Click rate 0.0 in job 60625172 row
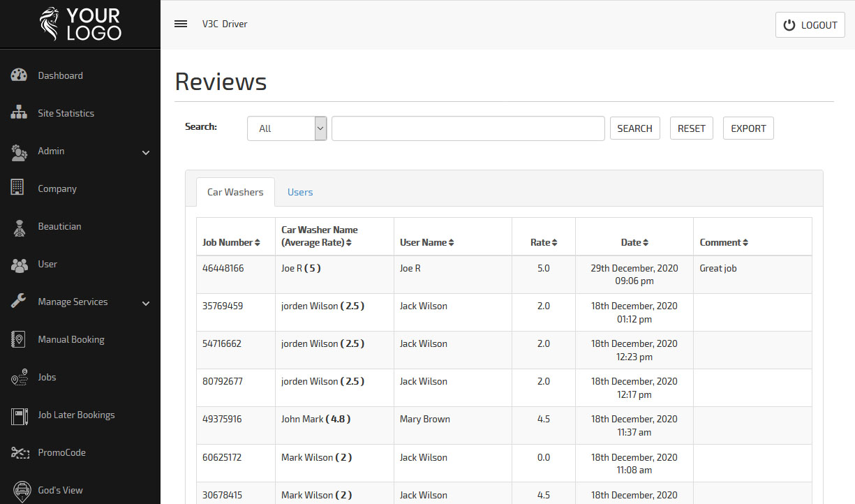 pyautogui.click(x=544, y=457)
